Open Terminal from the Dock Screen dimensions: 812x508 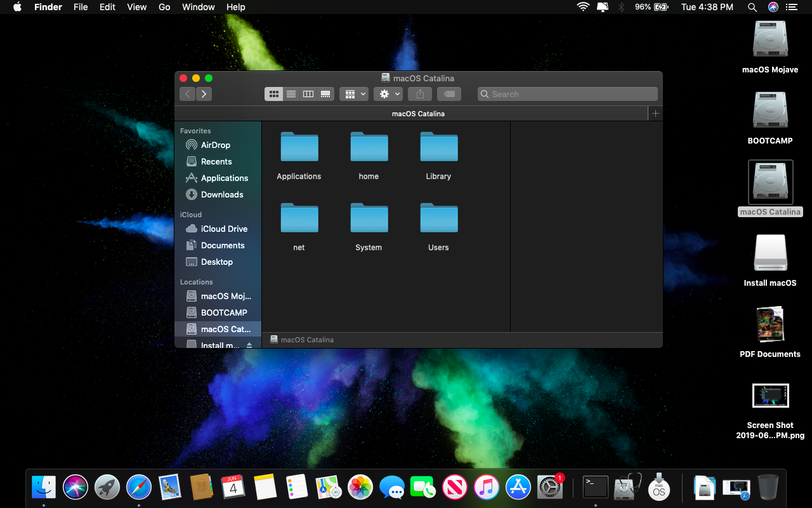coord(596,487)
